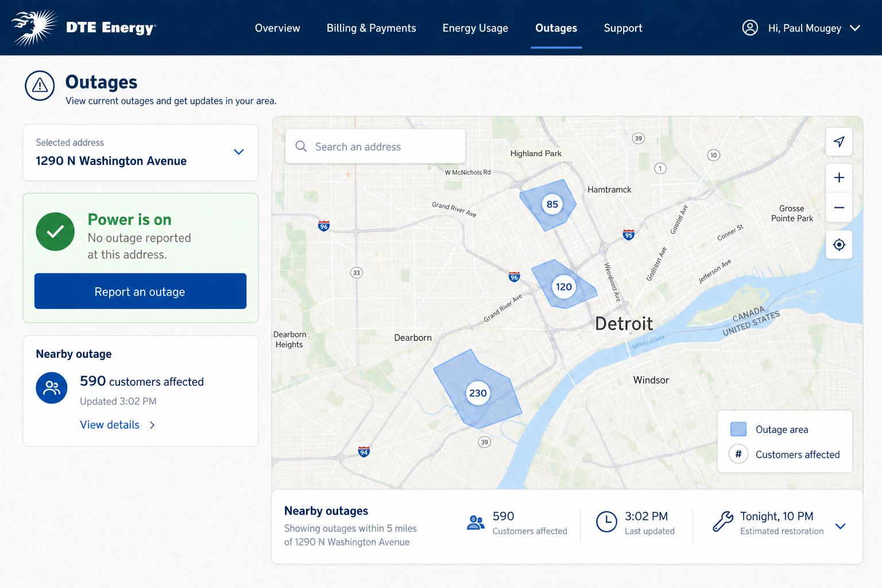Click the route 10 marker on map
Image resolution: width=882 pixels, height=588 pixels.
click(x=713, y=155)
